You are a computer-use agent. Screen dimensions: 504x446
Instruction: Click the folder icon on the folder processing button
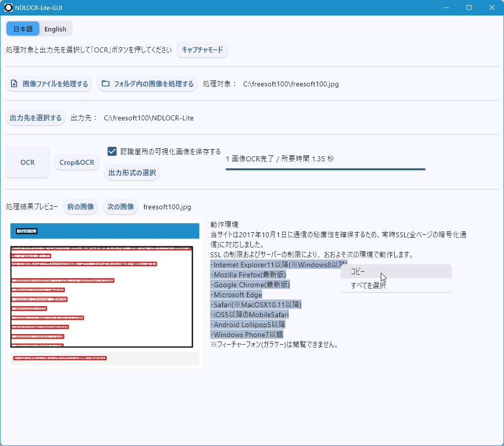[x=105, y=84]
